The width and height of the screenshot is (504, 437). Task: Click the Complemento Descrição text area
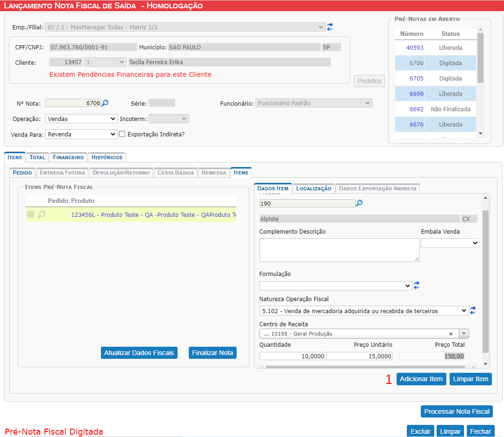339,250
